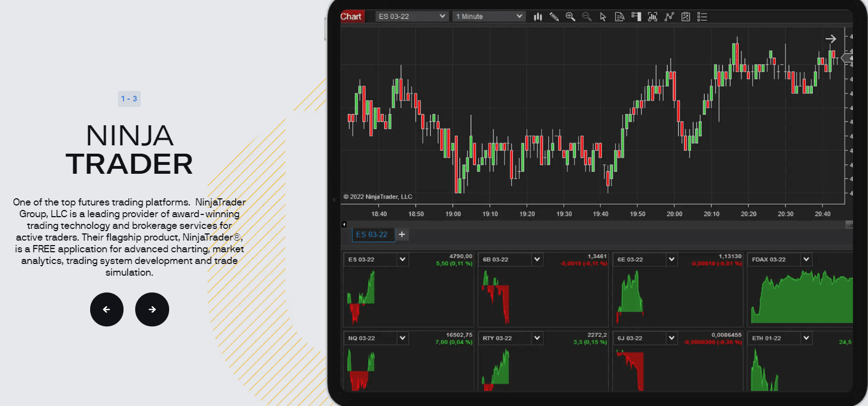This screenshot has height=406, width=868.
Task: Select the ES 03-22 chart tab
Action: pos(373,234)
